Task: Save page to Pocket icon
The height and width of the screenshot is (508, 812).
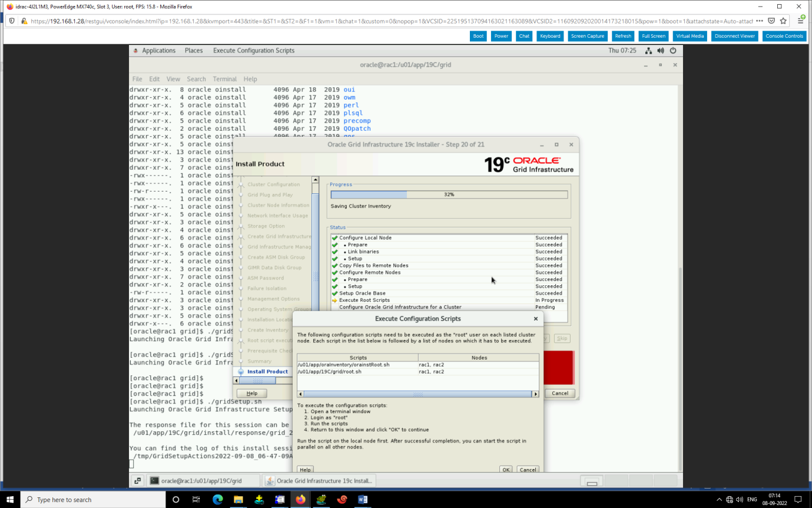Action: (x=771, y=21)
